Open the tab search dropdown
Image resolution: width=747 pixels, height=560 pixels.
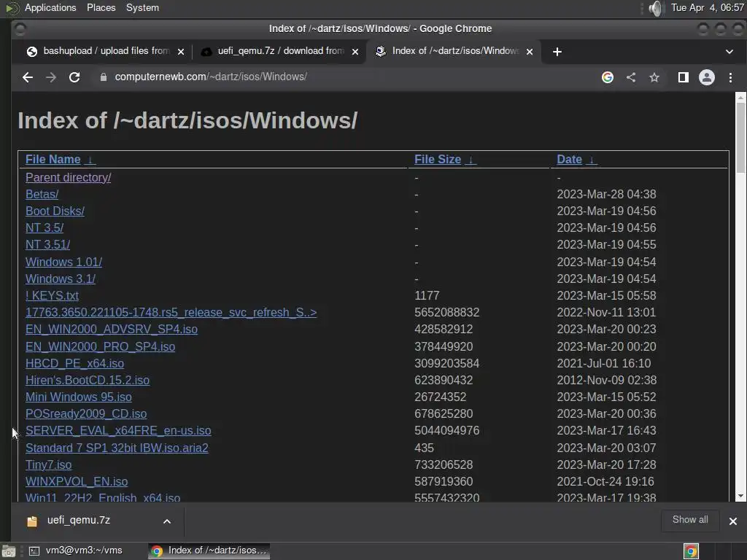click(729, 52)
